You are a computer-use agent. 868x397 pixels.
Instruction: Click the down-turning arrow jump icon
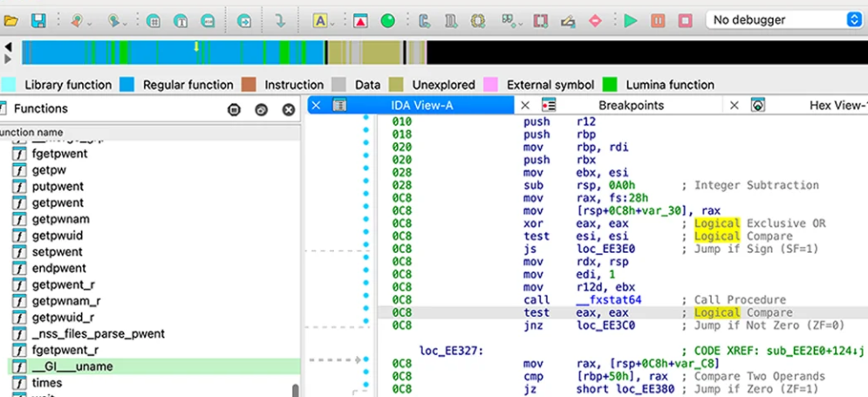coord(280,19)
